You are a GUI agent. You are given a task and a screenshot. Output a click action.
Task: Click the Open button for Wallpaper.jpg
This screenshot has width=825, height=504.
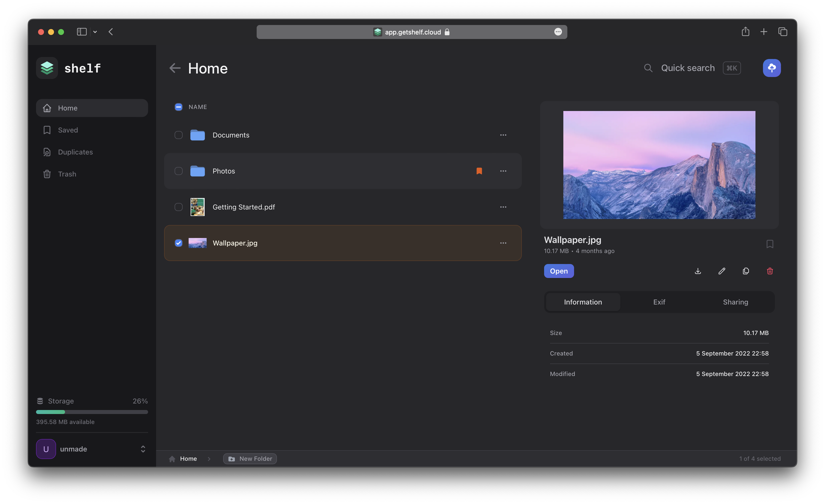(559, 271)
